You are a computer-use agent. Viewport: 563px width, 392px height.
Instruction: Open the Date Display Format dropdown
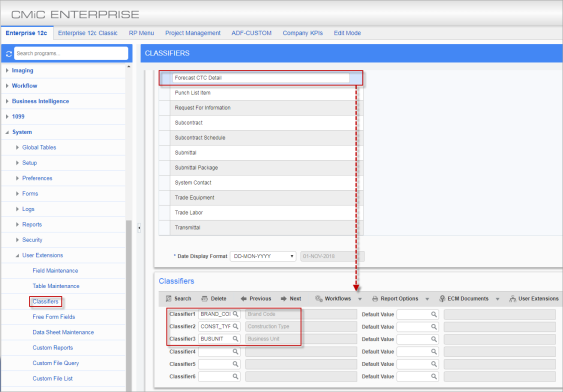[263, 256]
